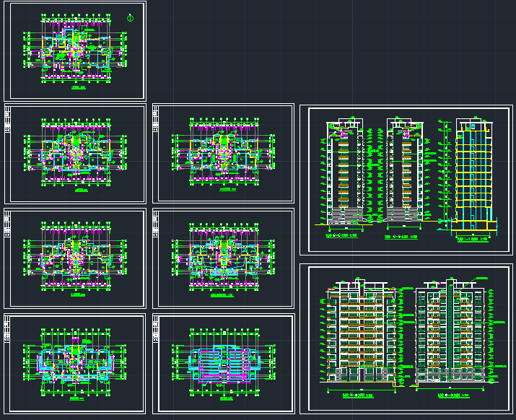Click the title under the top floor plan

point(79,87)
